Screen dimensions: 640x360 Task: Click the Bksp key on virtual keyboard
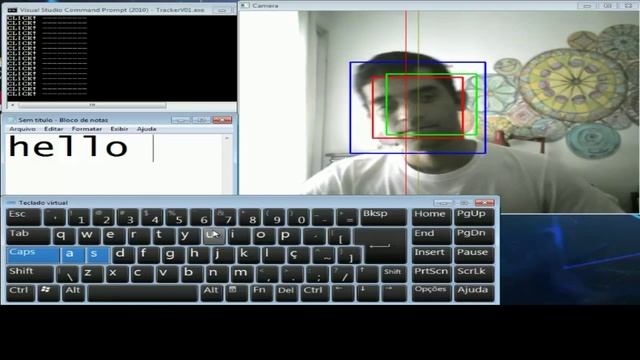click(x=383, y=217)
